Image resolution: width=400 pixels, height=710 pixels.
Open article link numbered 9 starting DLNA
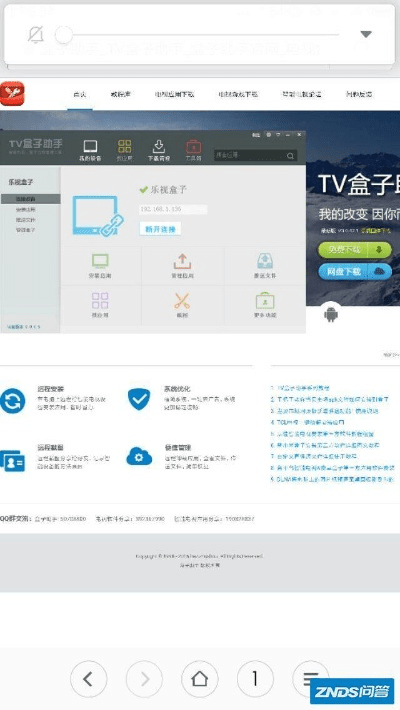333,479
